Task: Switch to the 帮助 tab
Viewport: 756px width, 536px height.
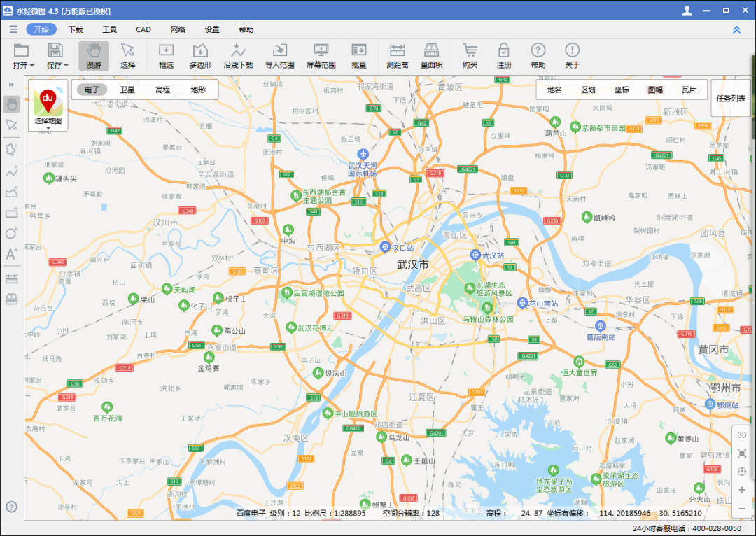Action: click(246, 29)
